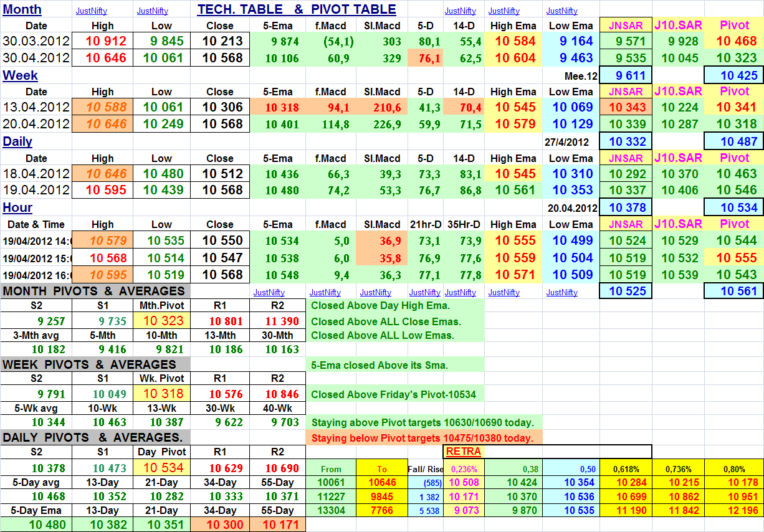Select month R2 value 11 390
The width and height of the screenshot is (764, 532).
pos(278,321)
